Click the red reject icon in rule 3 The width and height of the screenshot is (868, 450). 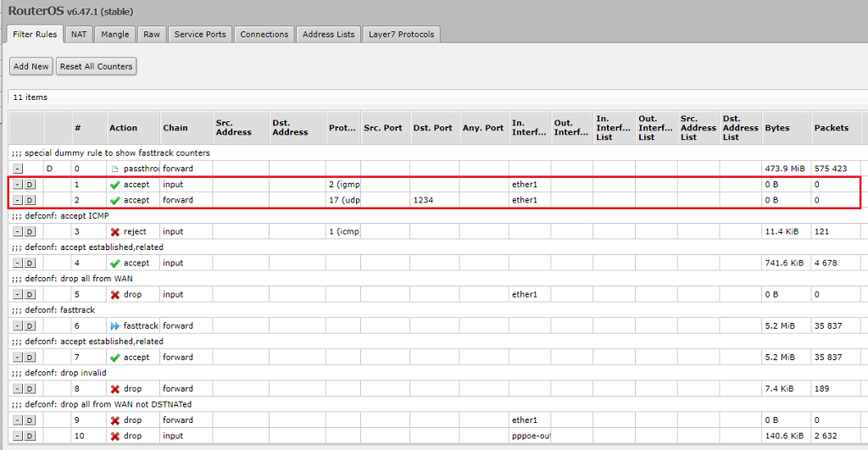coord(115,232)
